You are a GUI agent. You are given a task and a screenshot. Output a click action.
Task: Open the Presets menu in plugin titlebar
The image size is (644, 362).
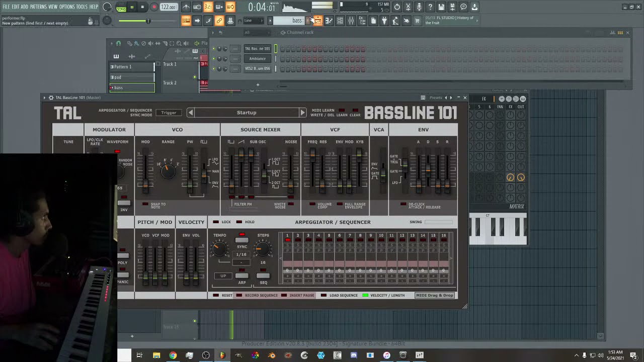point(436,98)
